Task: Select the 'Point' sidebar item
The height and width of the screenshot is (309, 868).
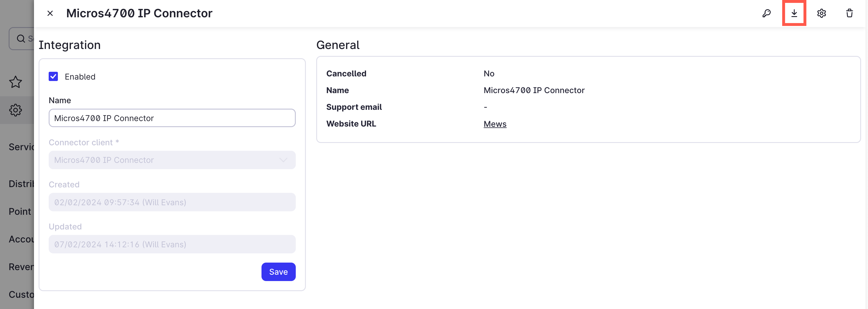Action: coord(20,212)
